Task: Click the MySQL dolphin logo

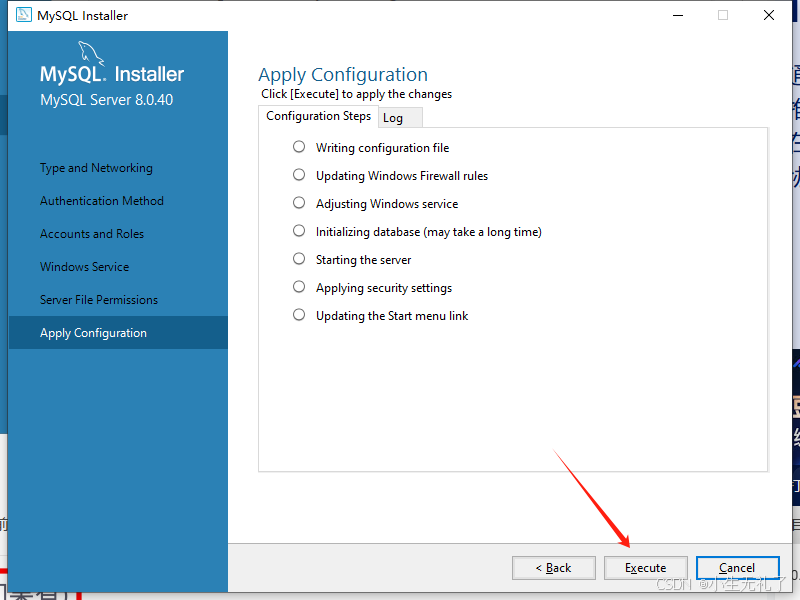Action: (x=91, y=53)
